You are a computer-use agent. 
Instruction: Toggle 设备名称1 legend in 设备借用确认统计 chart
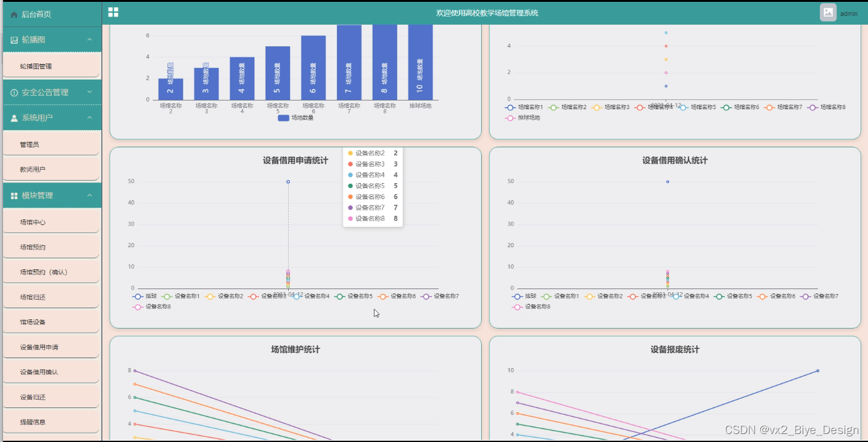coord(560,297)
